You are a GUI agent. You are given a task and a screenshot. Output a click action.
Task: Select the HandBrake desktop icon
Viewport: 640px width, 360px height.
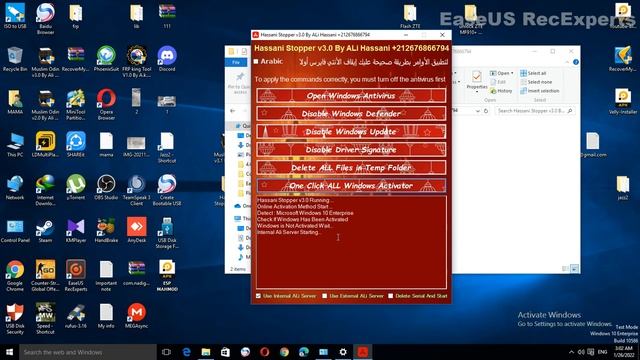click(106, 230)
